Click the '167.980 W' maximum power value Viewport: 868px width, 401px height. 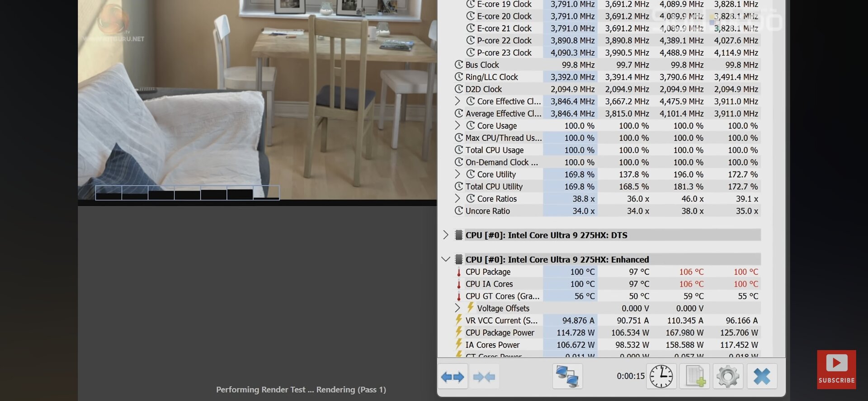tap(684, 333)
